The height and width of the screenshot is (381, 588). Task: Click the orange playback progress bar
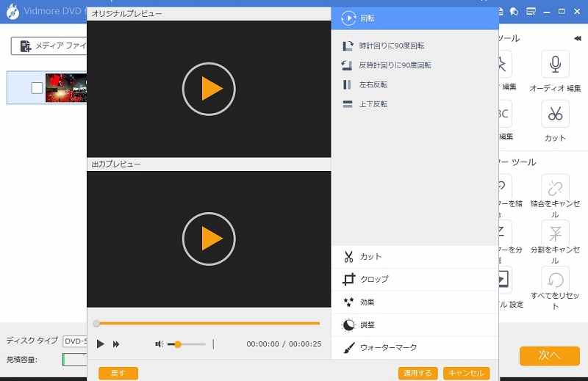[x=208, y=323]
